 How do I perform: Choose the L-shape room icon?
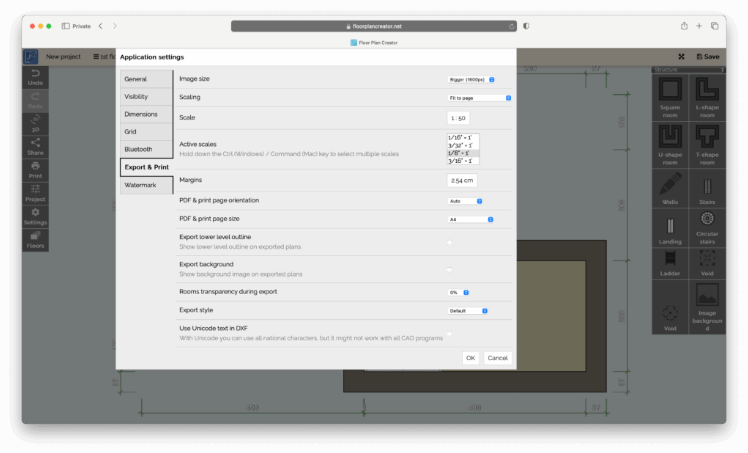tap(707, 97)
